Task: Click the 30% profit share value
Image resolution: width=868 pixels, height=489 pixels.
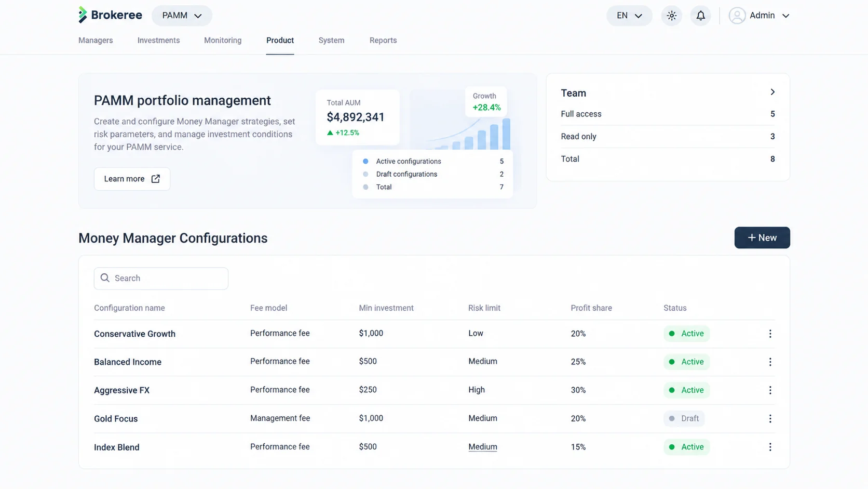Action: tap(578, 390)
